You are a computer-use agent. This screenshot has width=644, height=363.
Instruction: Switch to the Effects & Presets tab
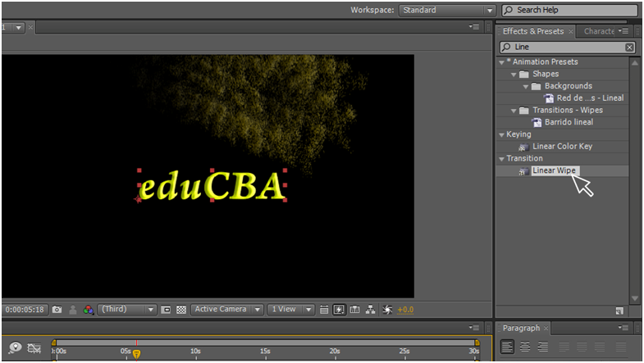(533, 31)
